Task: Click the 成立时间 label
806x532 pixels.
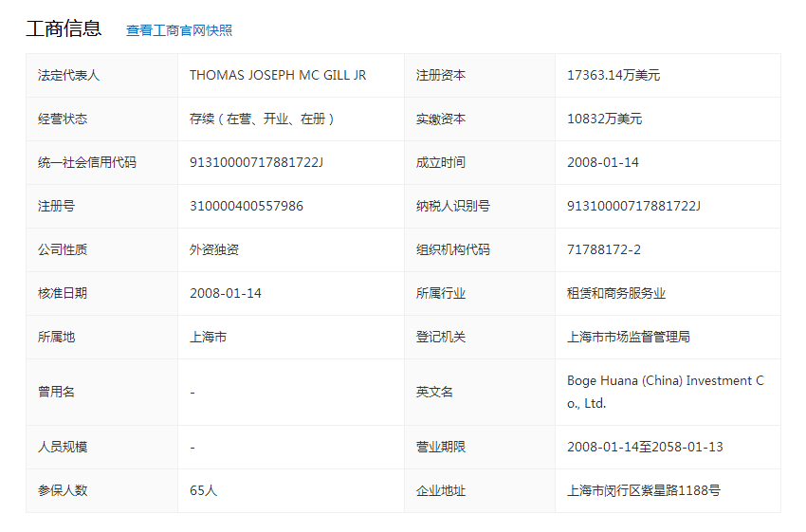Action: pos(441,162)
